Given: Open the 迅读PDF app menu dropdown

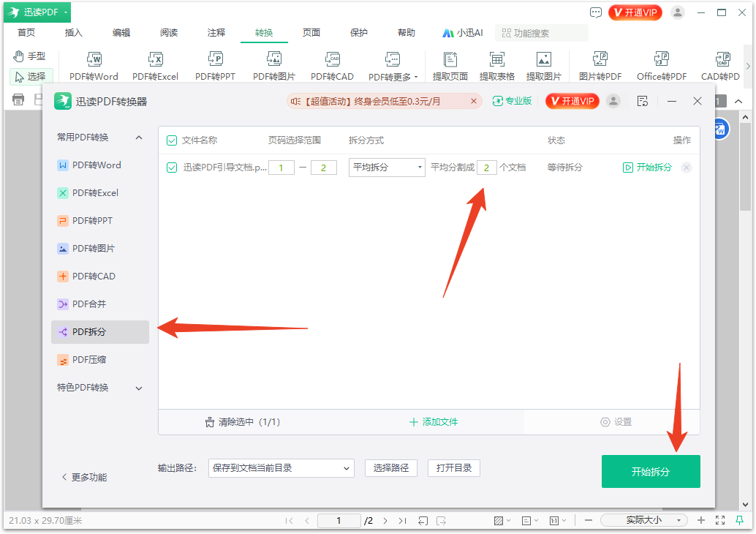Looking at the screenshot, I should 37,12.
